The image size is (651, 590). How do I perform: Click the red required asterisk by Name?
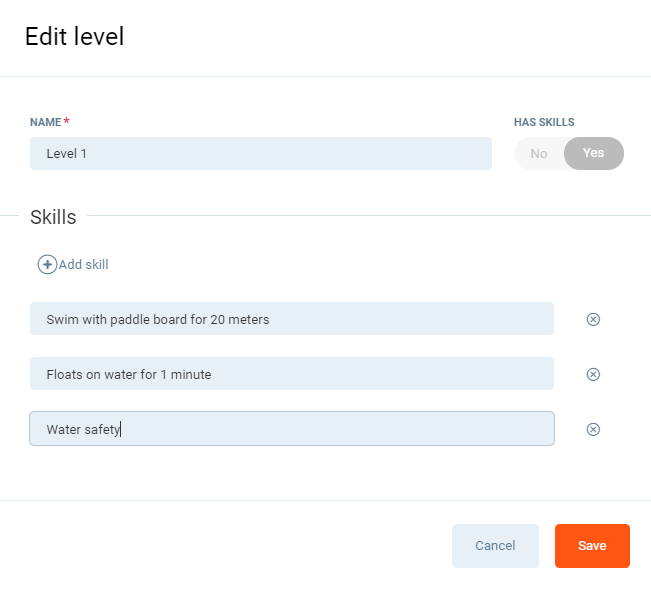point(67,121)
